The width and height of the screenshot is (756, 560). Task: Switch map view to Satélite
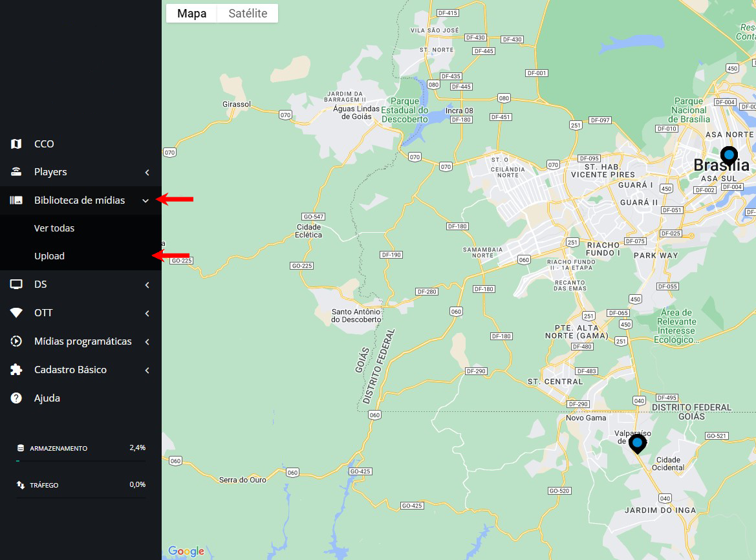pos(248,14)
